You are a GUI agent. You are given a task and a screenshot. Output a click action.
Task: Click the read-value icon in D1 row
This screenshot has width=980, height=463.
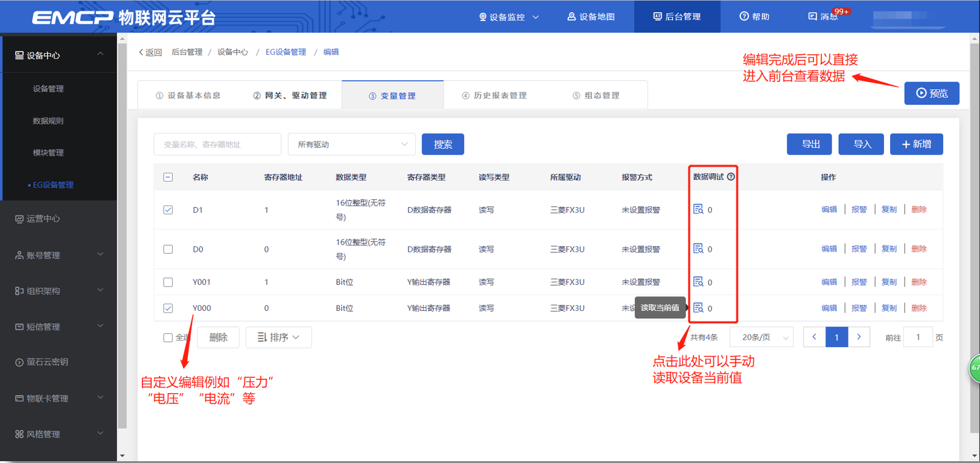pyautogui.click(x=698, y=209)
